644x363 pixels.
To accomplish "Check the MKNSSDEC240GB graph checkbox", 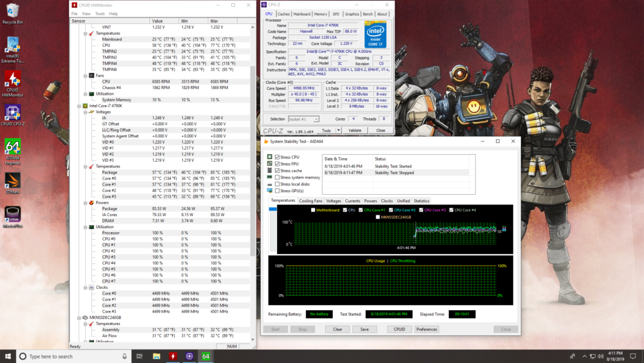I will pyautogui.click(x=377, y=217).
